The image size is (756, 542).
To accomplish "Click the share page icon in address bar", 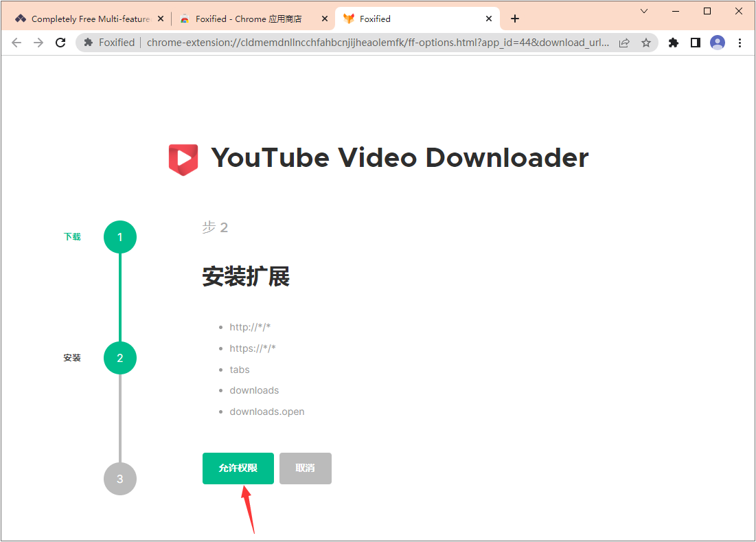I will click(x=624, y=43).
